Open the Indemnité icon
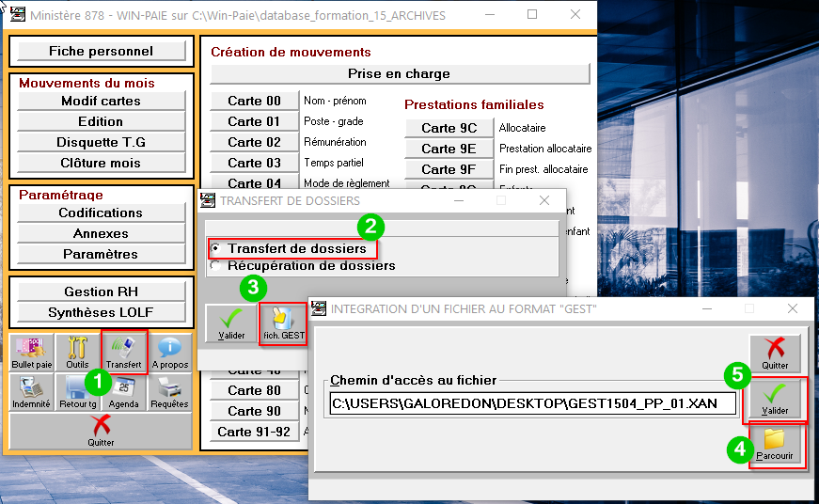Image resolution: width=819 pixels, height=504 pixels. pyautogui.click(x=31, y=392)
